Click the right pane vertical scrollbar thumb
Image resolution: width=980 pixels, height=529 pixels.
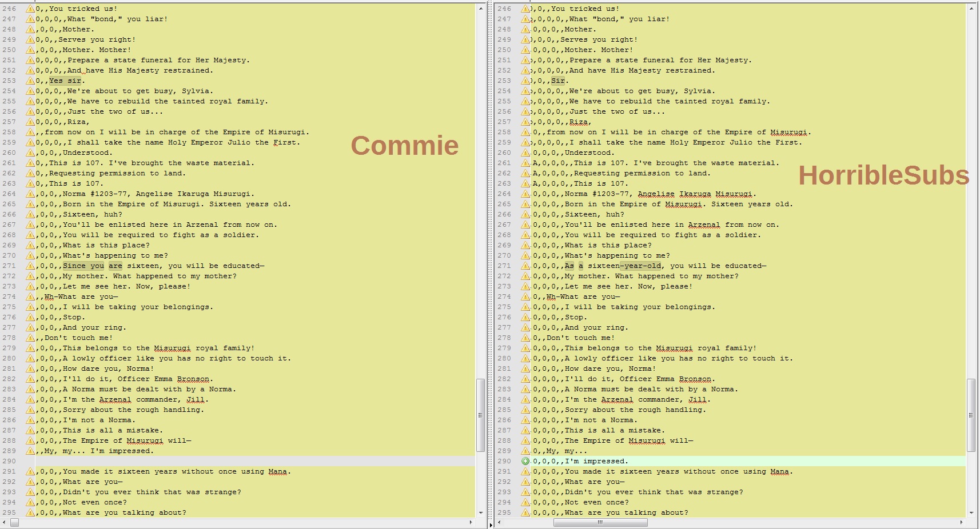971,415
